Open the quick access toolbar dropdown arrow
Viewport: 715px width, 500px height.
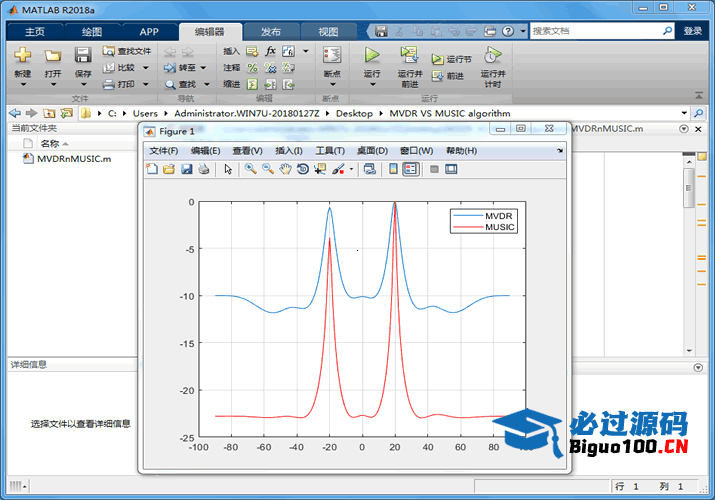point(523,31)
